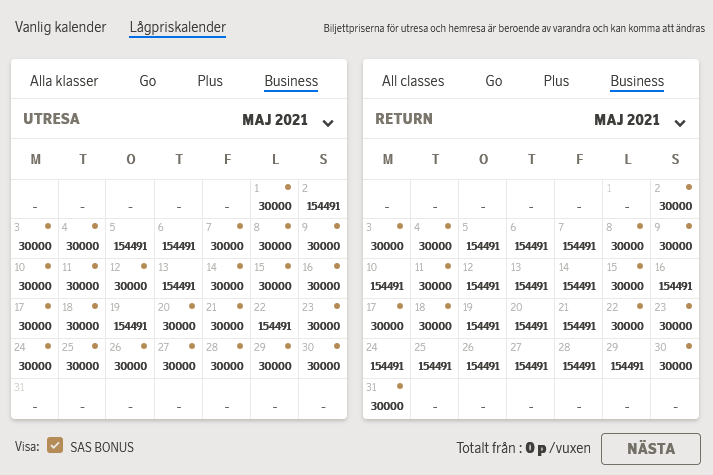713x475 pixels.
Task: Pick May 1 outbound date at 30000
Action: [x=274, y=198]
